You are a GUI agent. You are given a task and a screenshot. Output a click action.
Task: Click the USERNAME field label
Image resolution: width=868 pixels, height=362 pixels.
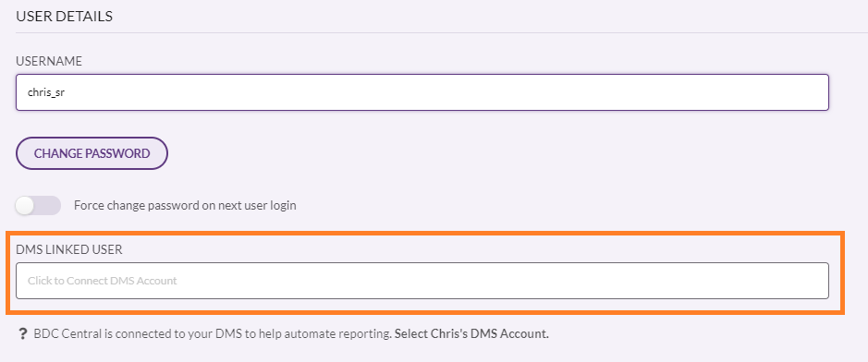(x=49, y=61)
